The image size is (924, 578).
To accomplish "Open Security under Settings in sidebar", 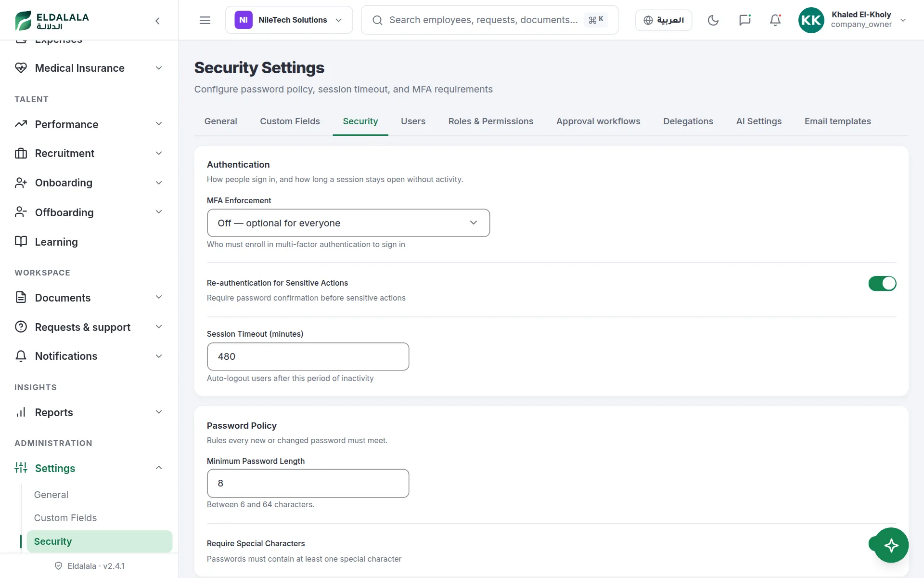I will point(100,541).
